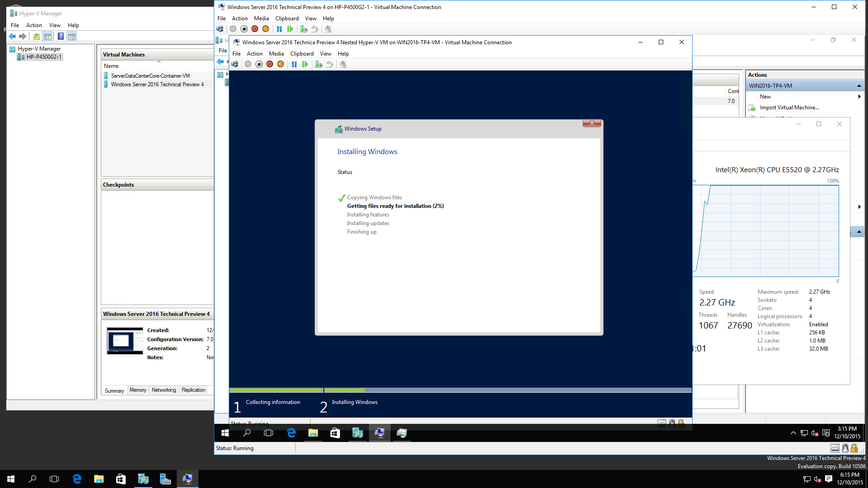Send Ctrl+Alt+Delete to the nested VM

coord(235,64)
